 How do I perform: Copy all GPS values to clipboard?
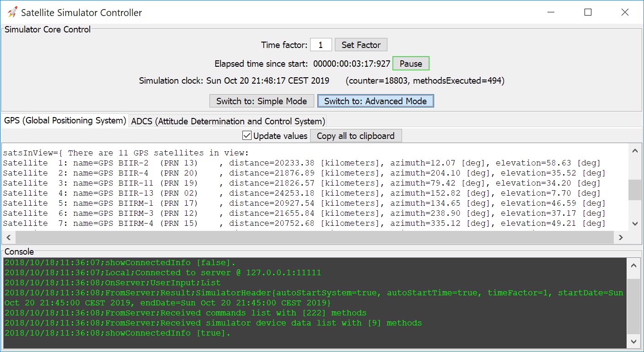[355, 136]
